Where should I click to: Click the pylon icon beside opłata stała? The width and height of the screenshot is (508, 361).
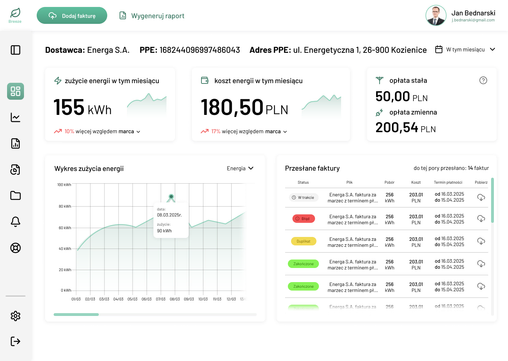[x=379, y=80]
